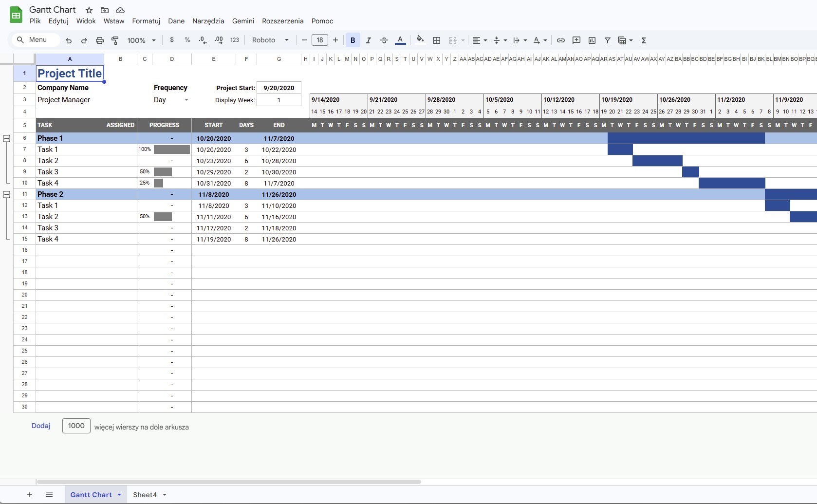
Task: Open the Formatuj menu
Action: pyautogui.click(x=146, y=21)
